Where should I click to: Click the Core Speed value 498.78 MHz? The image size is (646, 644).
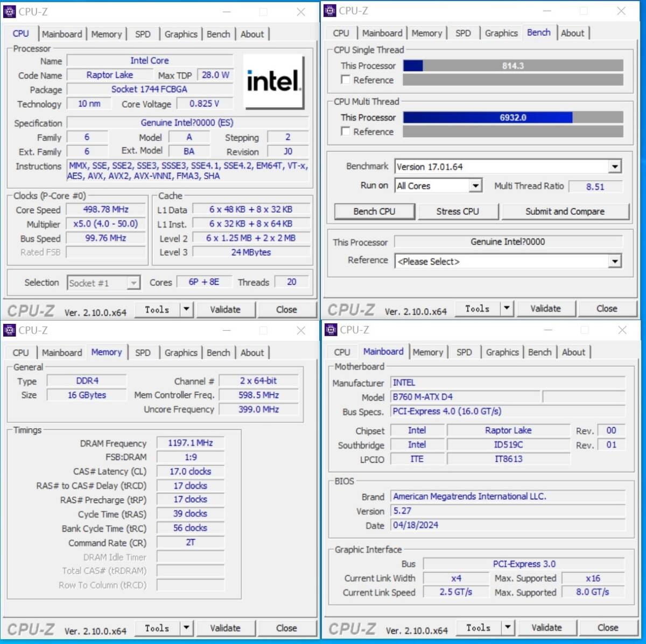tap(106, 209)
